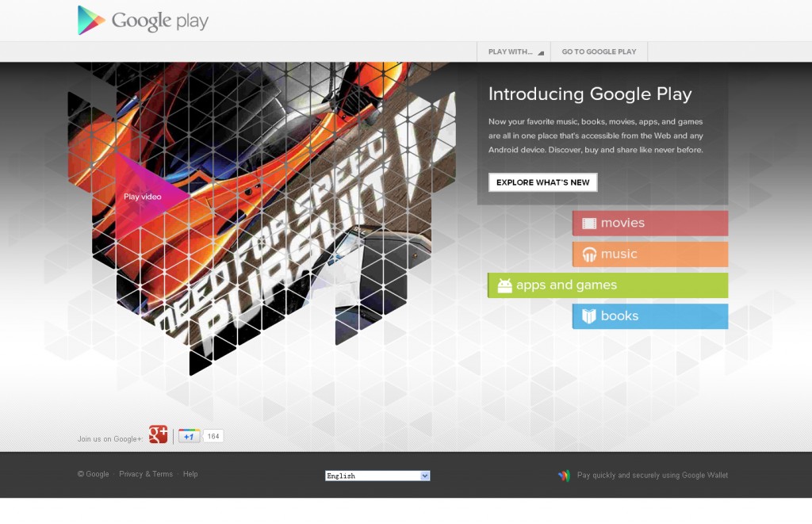812x524 pixels.
Task: Open the apps and games category
Action: point(607,285)
